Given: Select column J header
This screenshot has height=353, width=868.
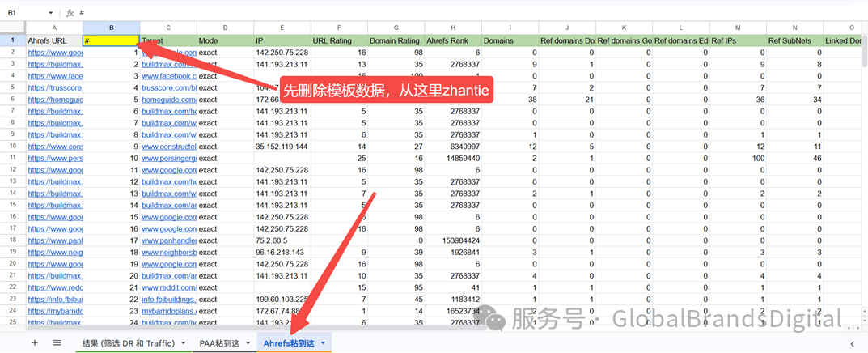Looking at the screenshot, I should pos(567,28).
